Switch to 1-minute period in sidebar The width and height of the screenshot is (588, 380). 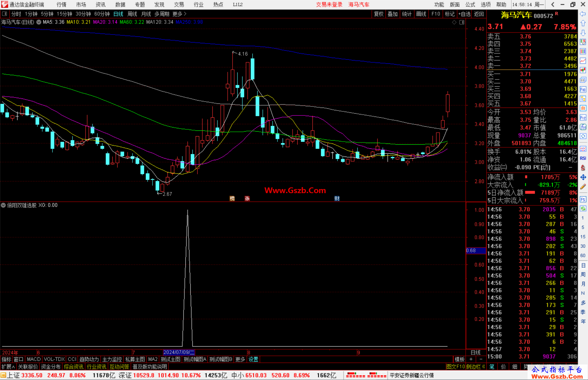[x=583, y=218]
